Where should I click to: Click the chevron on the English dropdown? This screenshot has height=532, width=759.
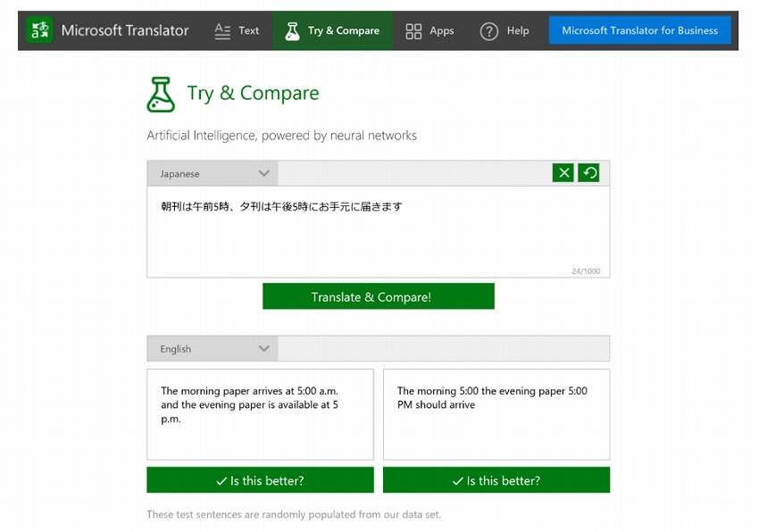tap(263, 348)
